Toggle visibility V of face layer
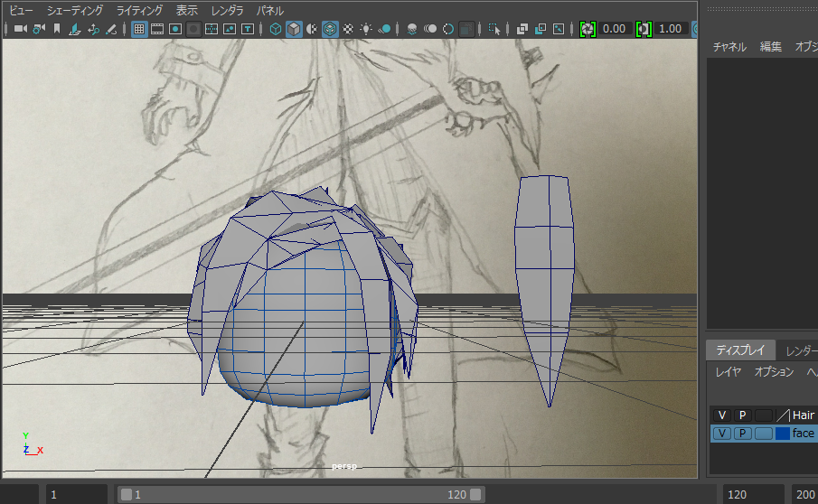 (722, 434)
